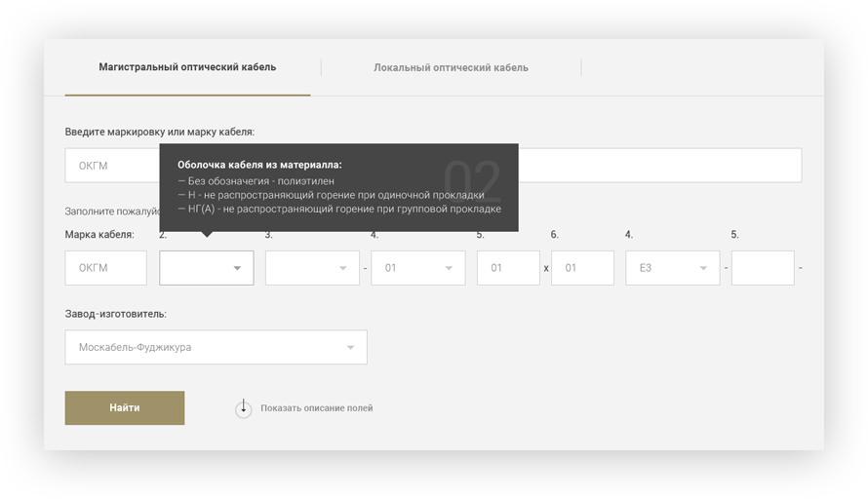868x499 pixels.
Task: Click the arrow icon in Москабель-Фуджикура dropdown
Action: pos(351,348)
